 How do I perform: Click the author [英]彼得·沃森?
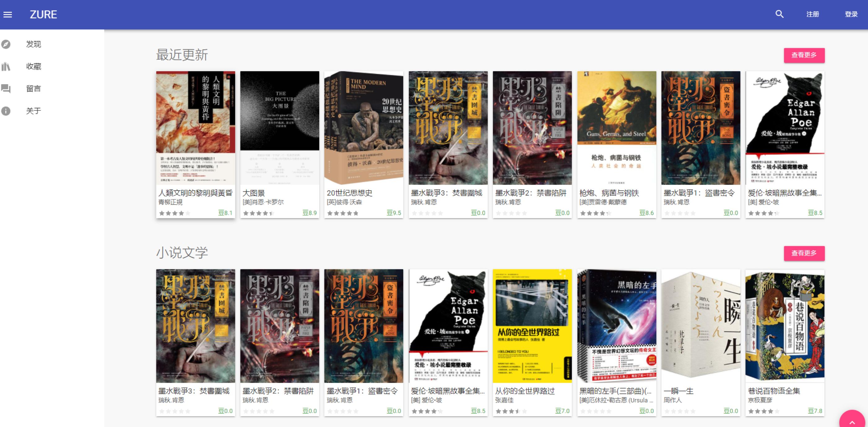[344, 202]
